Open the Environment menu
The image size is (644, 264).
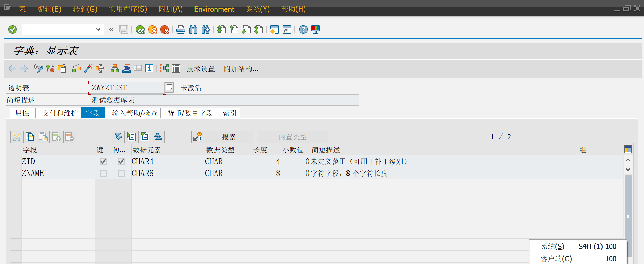coord(214,9)
